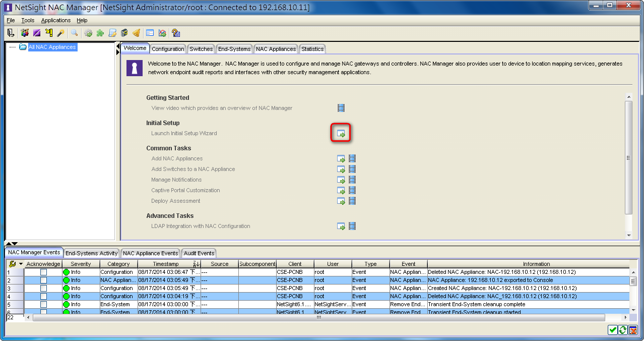The image size is (644, 341).
Task: Open the events table wrench dropdown menu
Action: [x=16, y=264]
